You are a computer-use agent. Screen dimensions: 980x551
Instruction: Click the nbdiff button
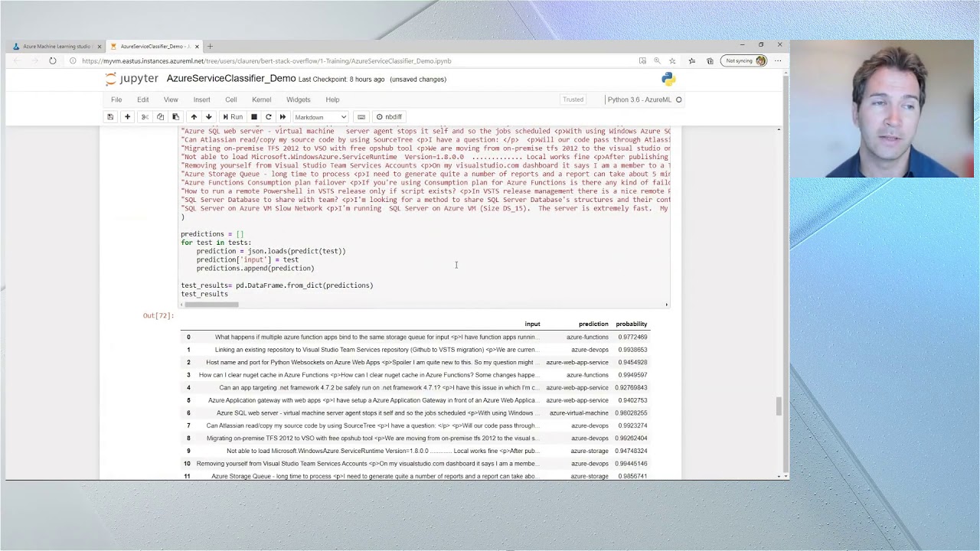point(389,117)
